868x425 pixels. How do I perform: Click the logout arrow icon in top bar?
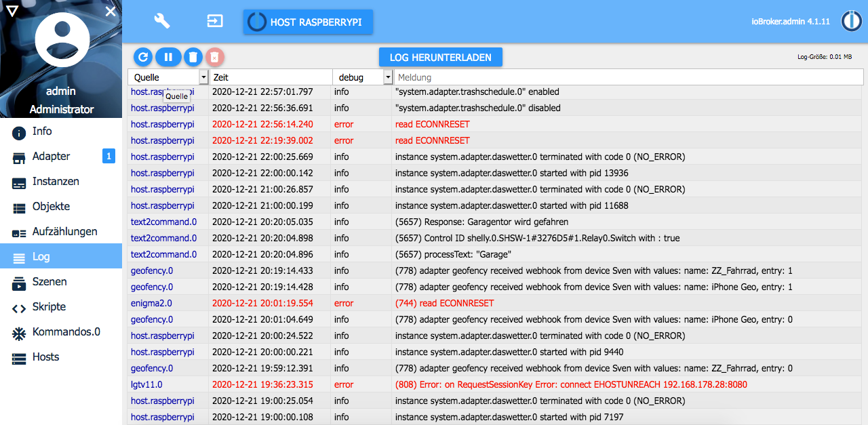(215, 21)
